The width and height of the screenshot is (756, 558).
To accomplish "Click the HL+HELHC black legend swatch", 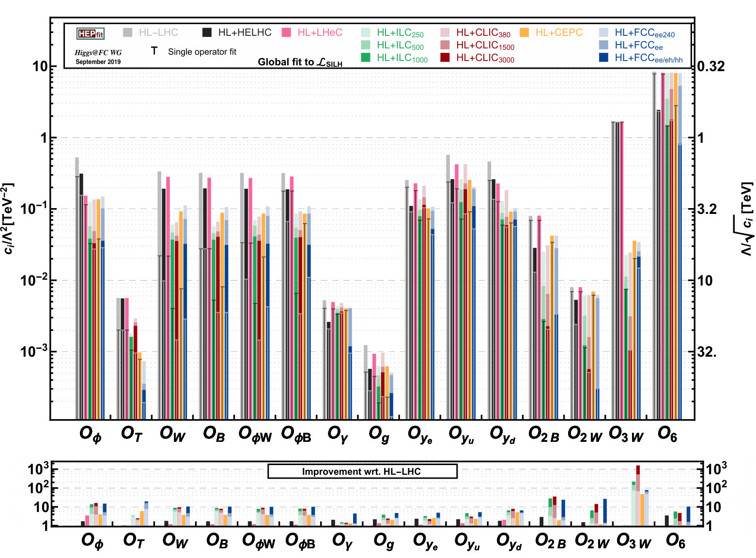I will 207,32.
